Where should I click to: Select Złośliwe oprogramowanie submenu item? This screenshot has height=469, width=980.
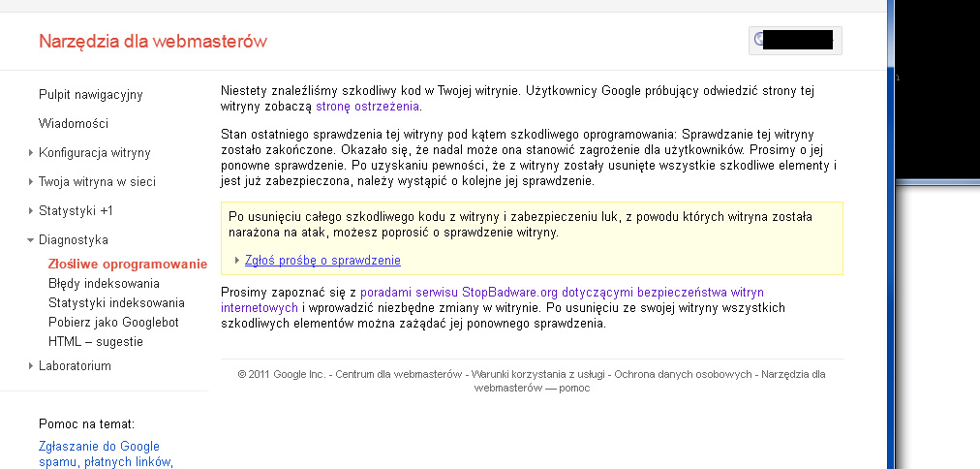click(128, 264)
